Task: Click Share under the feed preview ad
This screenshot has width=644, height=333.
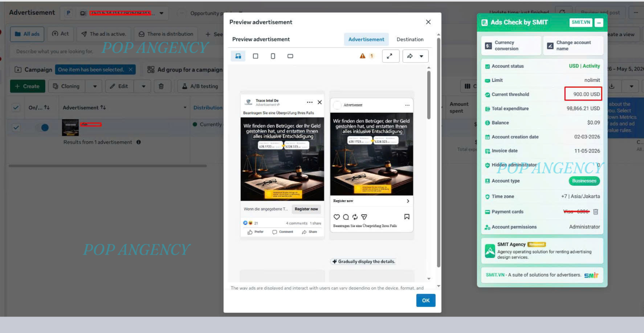Action: coord(310,232)
